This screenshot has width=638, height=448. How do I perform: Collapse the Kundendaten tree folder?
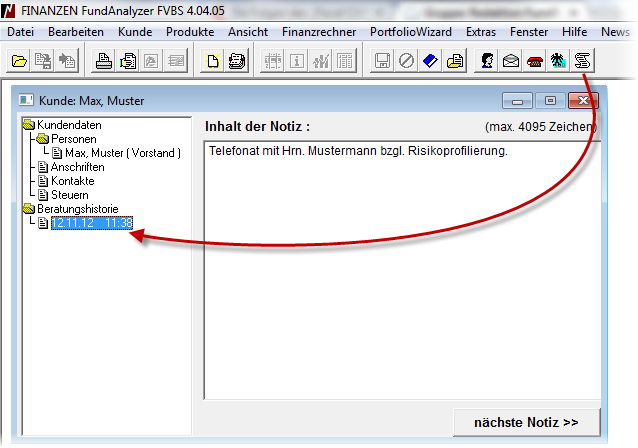point(27,125)
